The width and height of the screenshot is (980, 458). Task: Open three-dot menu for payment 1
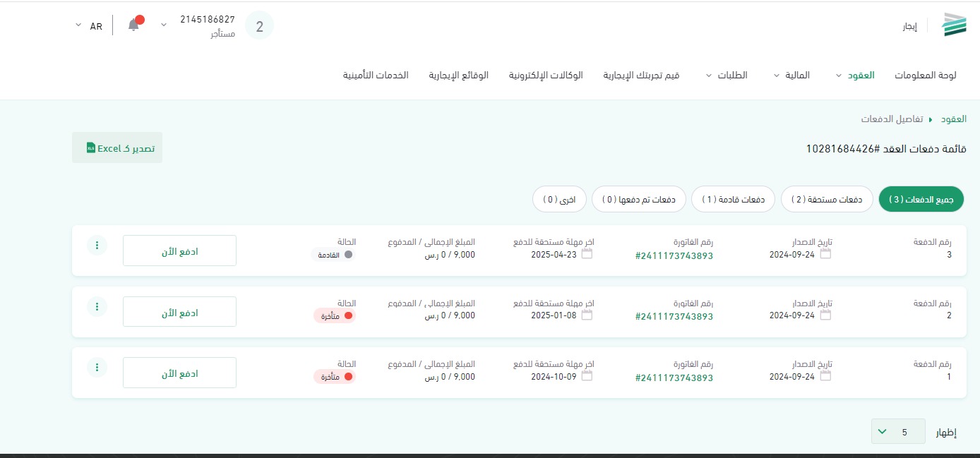point(97,367)
